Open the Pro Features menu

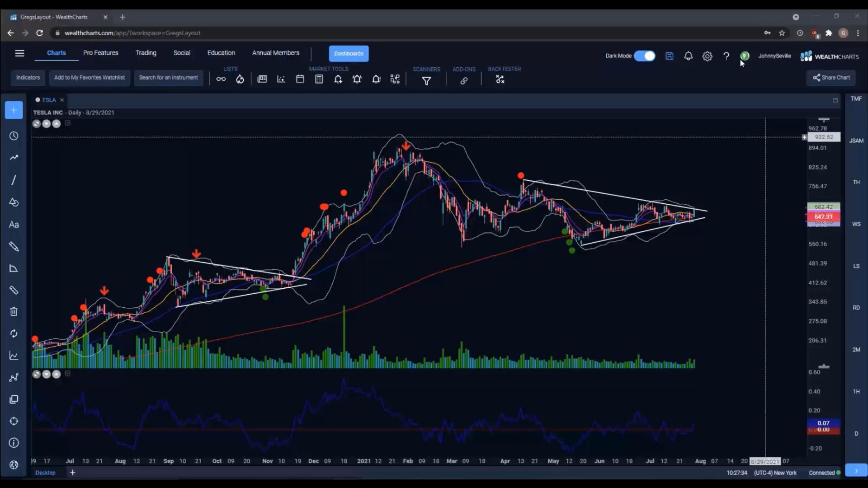tap(101, 53)
